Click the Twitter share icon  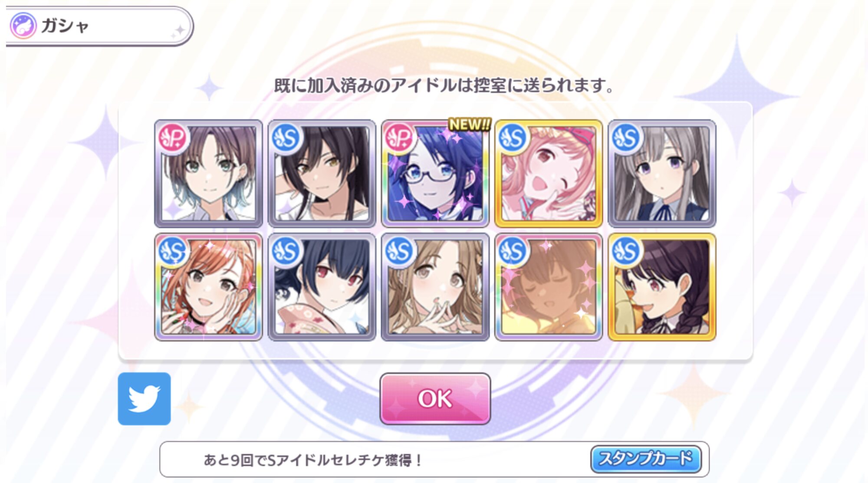point(144,398)
